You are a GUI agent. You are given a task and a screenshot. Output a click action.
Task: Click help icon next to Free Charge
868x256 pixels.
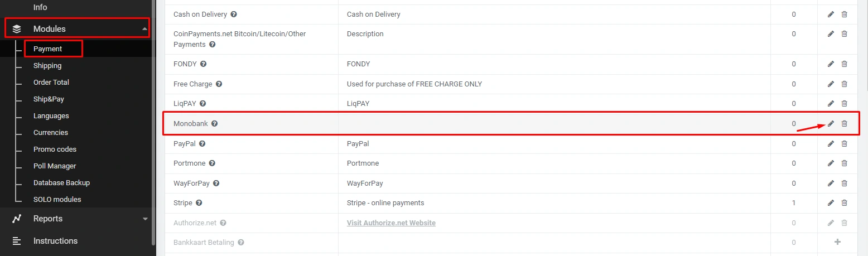pyautogui.click(x=219, y=84)
